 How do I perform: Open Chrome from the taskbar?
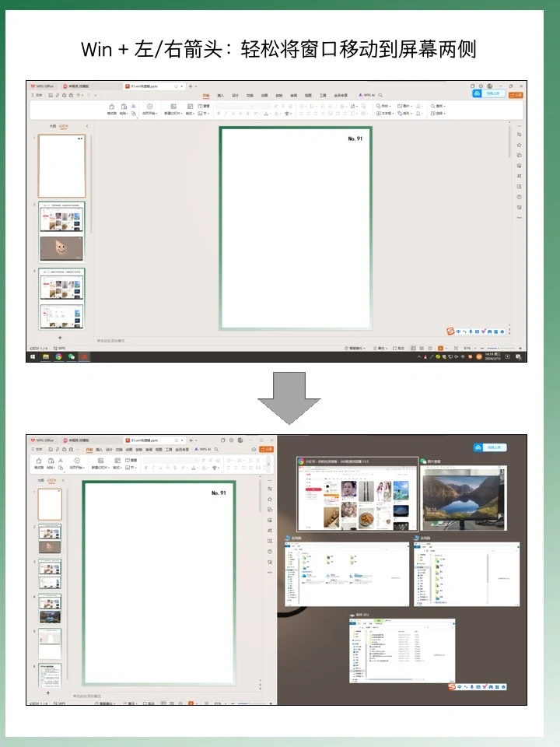(x=58, y=356)
